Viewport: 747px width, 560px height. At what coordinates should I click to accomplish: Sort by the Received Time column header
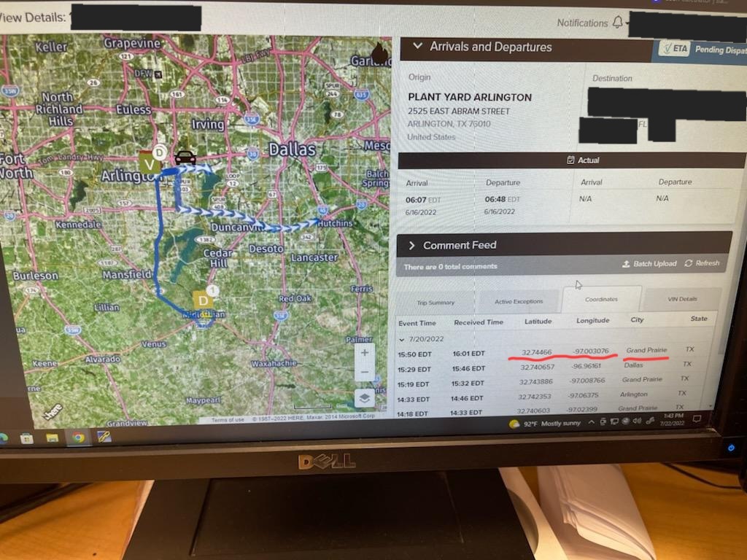(479, 322)
